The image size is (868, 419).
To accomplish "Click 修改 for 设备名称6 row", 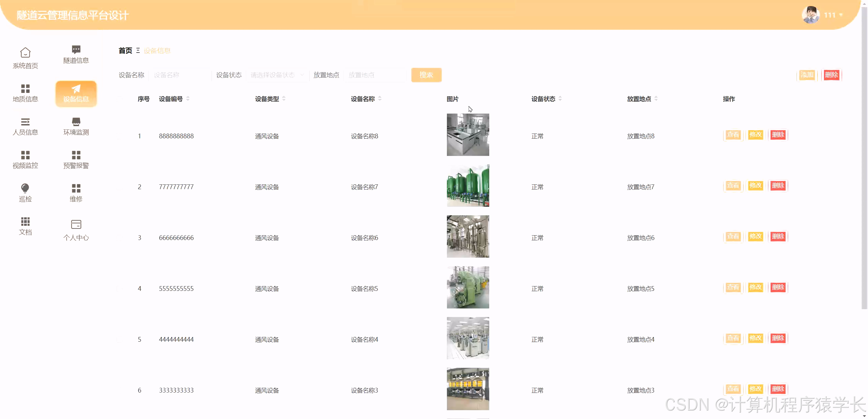I will [x=755, y=237].
